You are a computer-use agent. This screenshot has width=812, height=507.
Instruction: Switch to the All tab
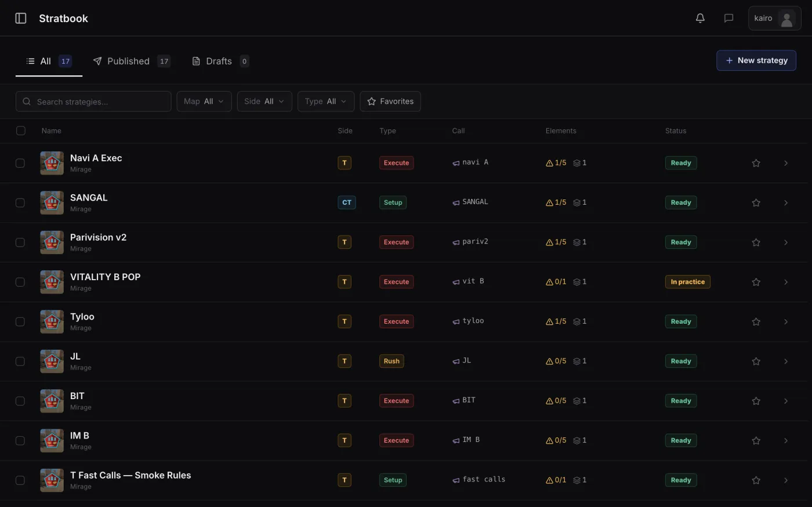pyautogui.click(x=49, y=61)
